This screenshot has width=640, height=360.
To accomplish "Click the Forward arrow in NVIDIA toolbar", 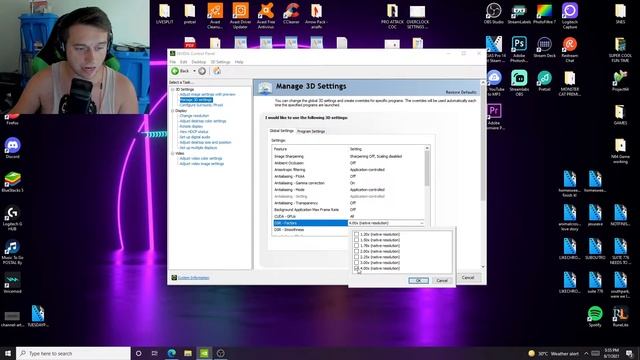I will [202, 71].
